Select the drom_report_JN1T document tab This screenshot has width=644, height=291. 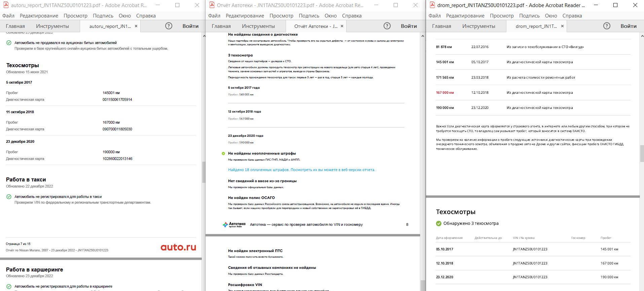(x=536, y=26)
